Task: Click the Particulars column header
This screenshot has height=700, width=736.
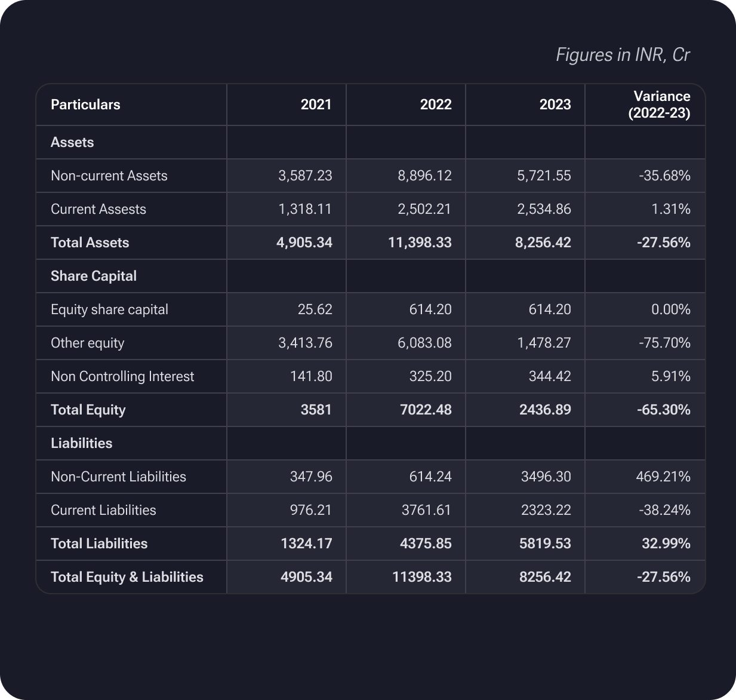Action: (85, 105)
